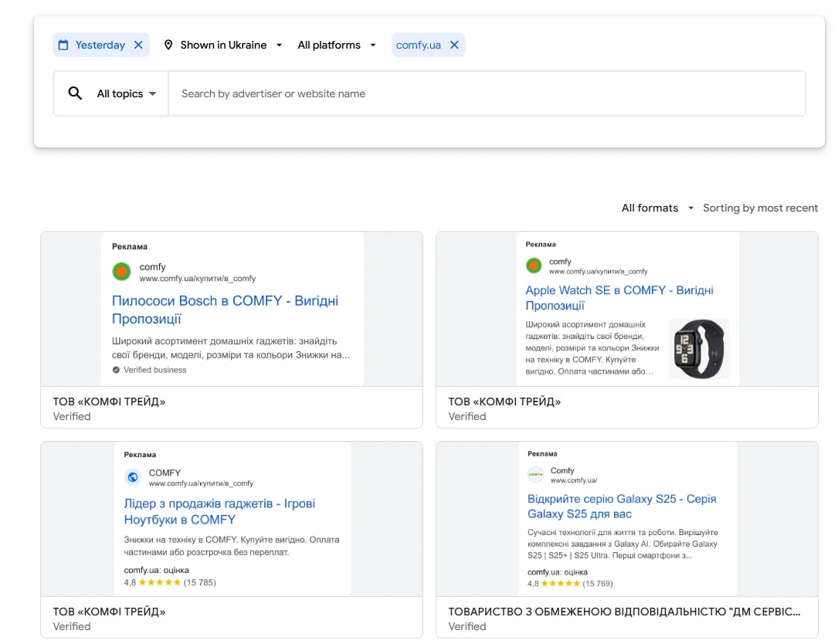Open the Yesterday date filter chip

point(100,45)
